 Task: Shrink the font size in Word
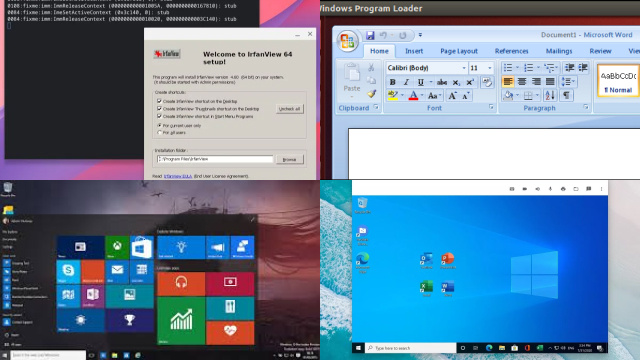tap(466, 96)
